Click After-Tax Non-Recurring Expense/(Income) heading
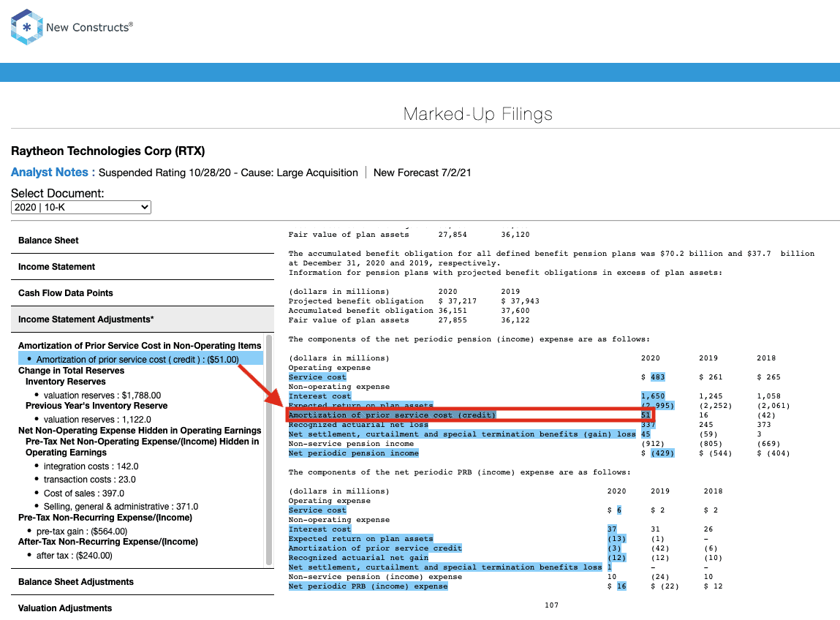The width and height of the screenshot is (840, 620). (x=108, y=542)
